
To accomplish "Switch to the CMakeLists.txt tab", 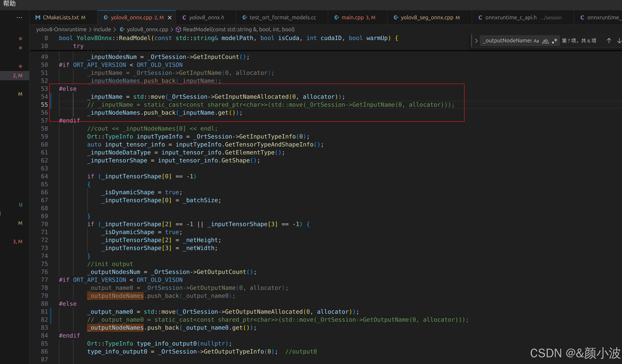I will (61, 18).
